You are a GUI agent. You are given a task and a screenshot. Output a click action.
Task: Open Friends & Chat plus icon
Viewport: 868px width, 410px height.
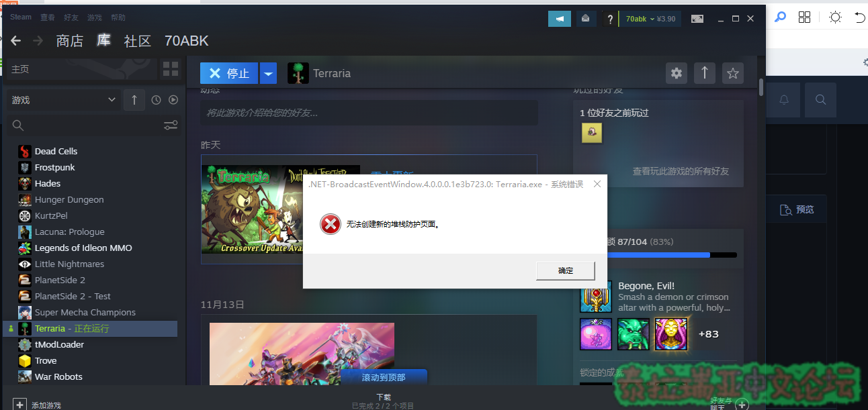point(742,404)
